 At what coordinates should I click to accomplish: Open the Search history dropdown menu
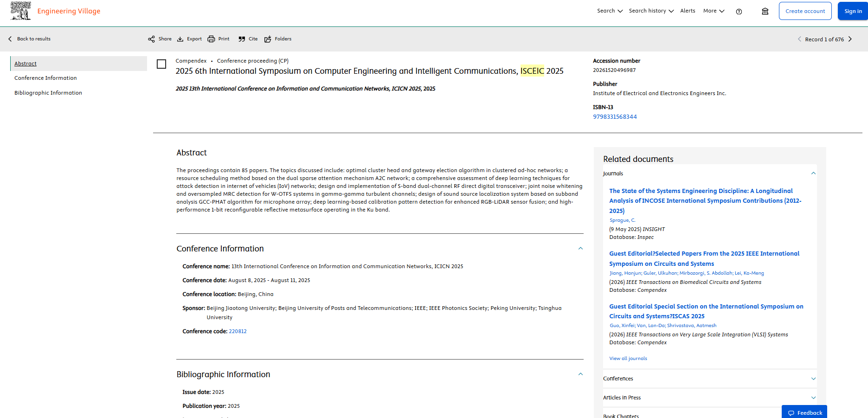click(651, 11)
